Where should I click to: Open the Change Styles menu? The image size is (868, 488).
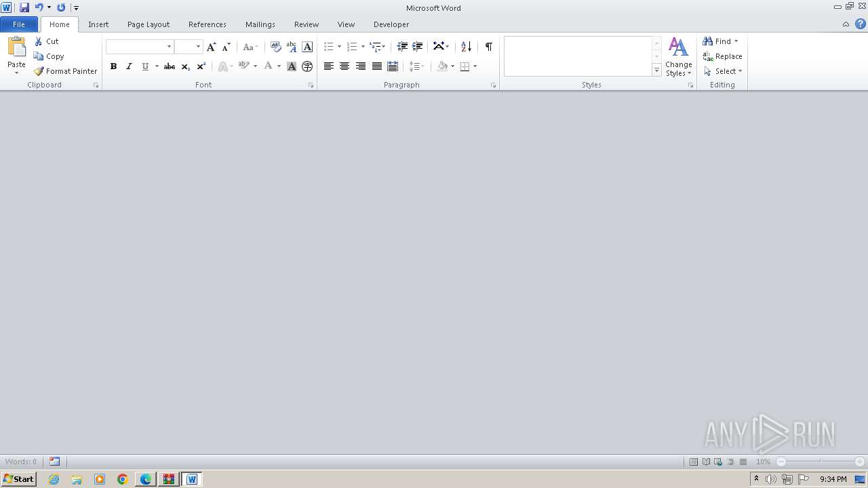coord(678,58)
